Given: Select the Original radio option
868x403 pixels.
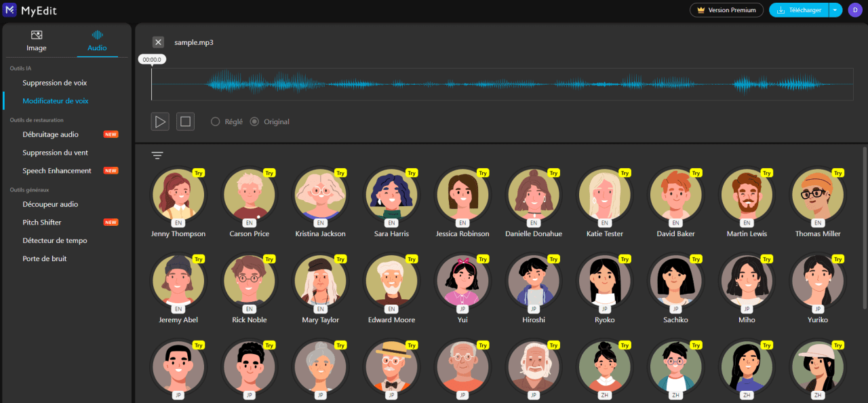Looking at the screenshot, I should (255, 121).
